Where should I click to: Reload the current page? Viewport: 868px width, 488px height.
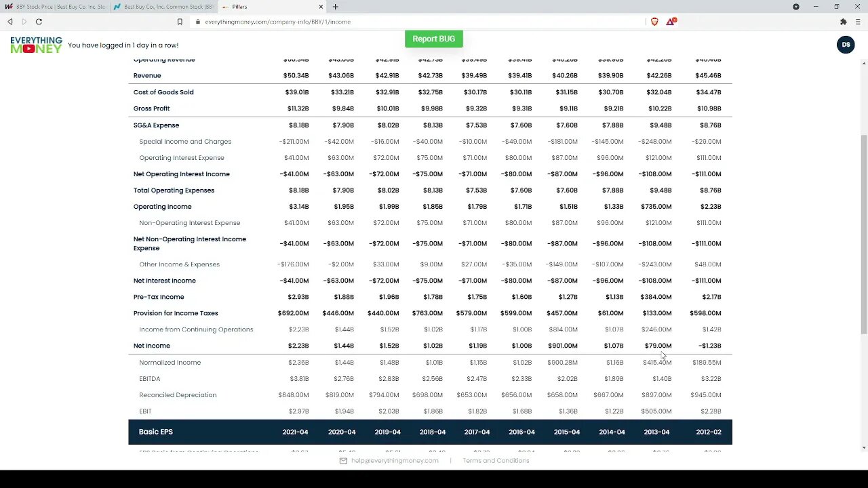[x=39, y=22]
